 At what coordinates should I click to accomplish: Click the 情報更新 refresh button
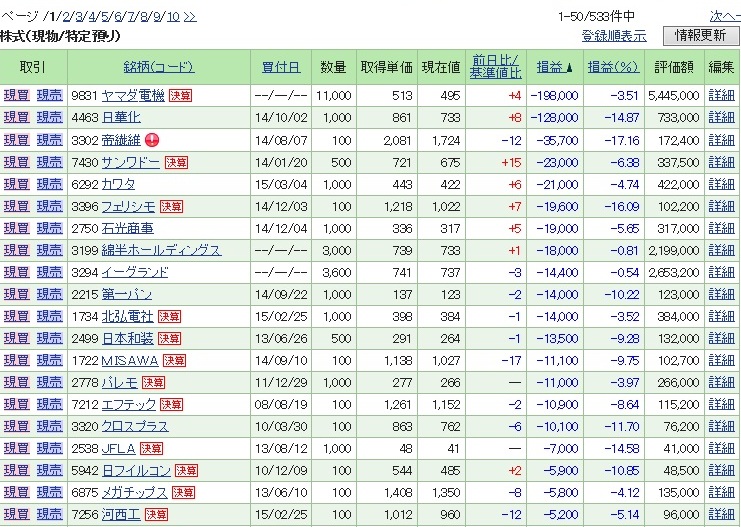coord(700,35)
